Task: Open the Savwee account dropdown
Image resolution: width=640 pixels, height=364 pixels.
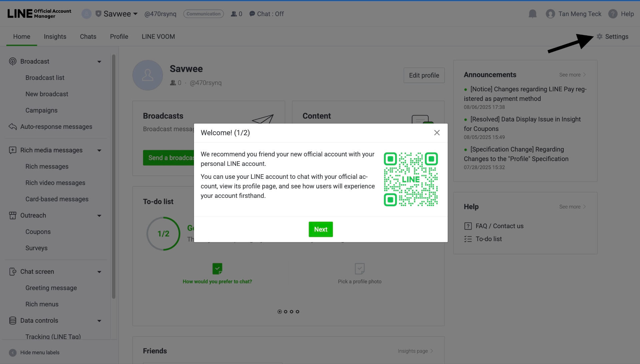Action: [135, 14]
